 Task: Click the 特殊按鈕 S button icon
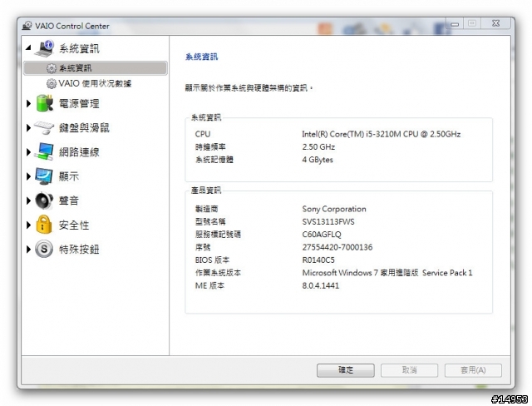44,249
